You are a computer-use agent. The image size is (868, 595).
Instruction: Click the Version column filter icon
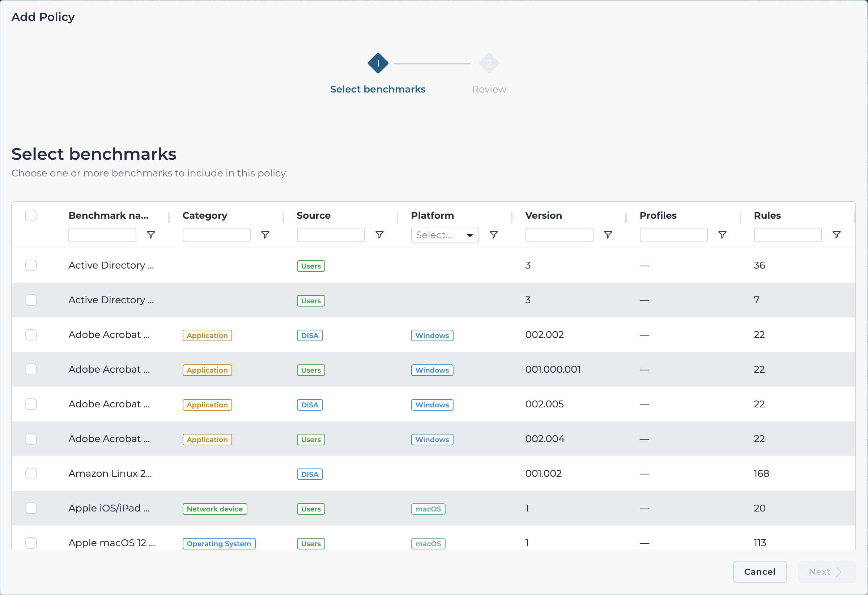pyautogui.click(x=608, y=235)
